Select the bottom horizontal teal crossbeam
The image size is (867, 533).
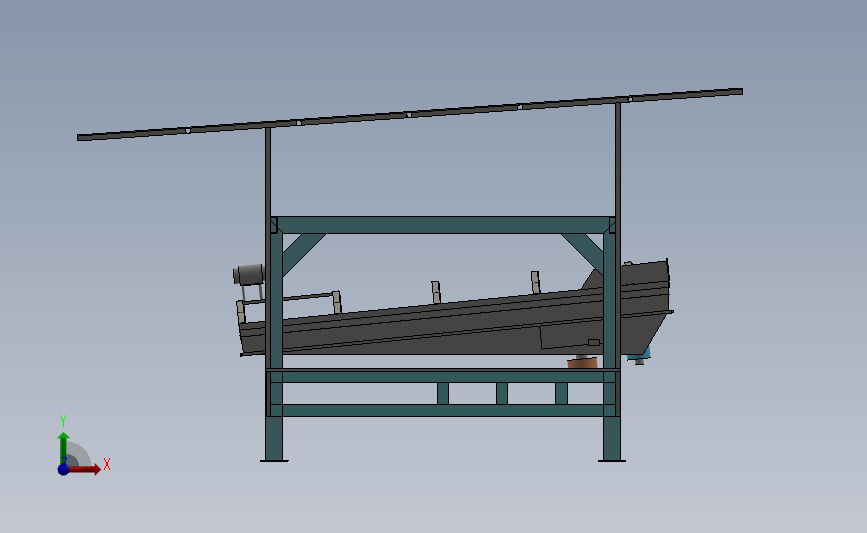pyautogui.click(x=443, y=410)
